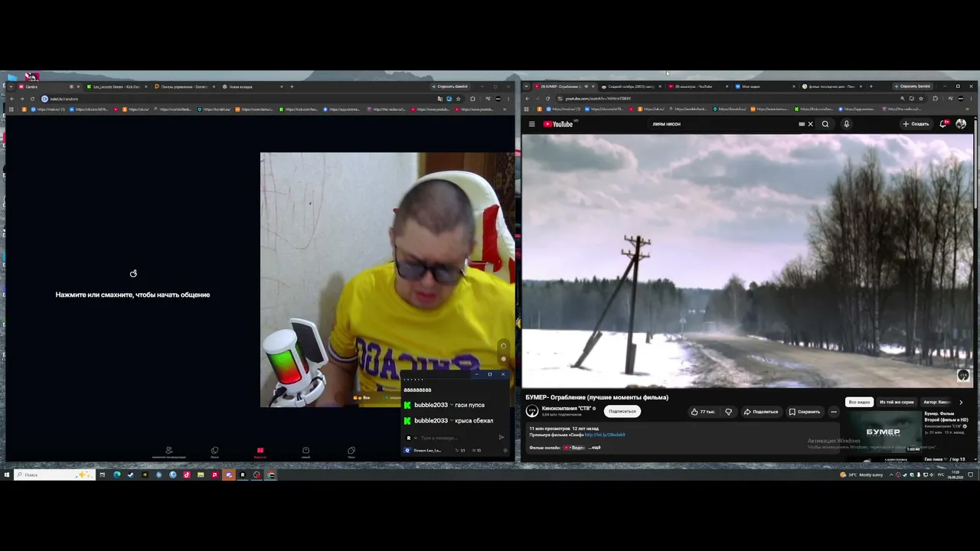The image size is (980, 551).
Task: Open the weather widget in the taskbar
Action: click(861, 474)
